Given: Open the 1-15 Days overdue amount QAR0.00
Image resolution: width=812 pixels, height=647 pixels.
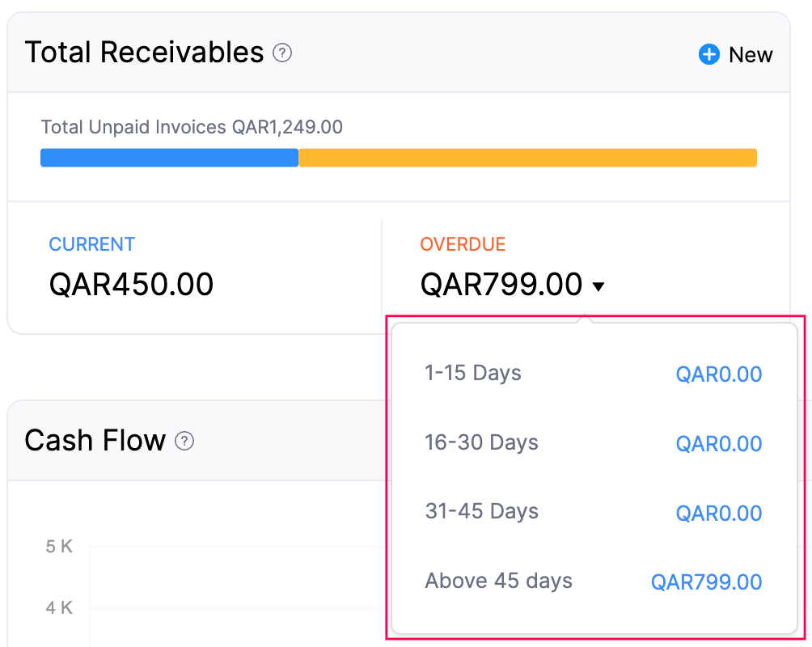Looking at the screenshot, I should coord(718,374).
